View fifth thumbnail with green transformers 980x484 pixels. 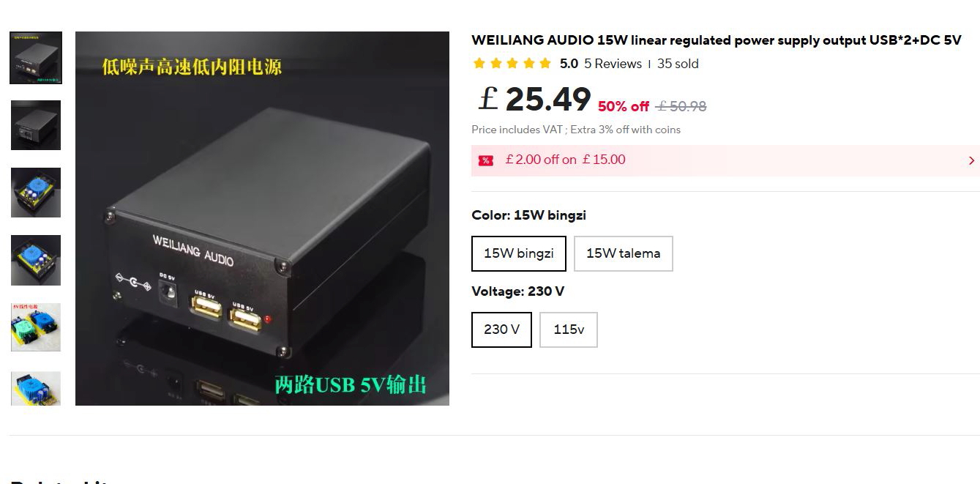tap(36, 327)
